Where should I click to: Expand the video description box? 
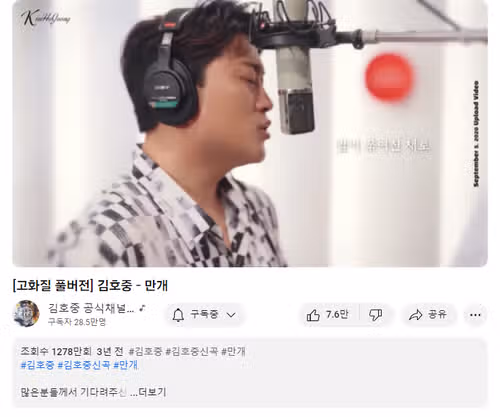click(250, 373)
